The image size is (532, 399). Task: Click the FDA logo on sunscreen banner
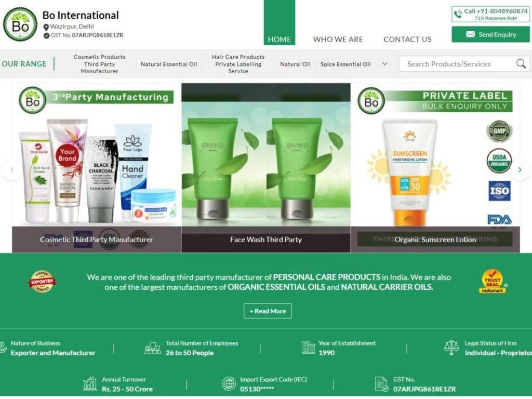point(499,220)
